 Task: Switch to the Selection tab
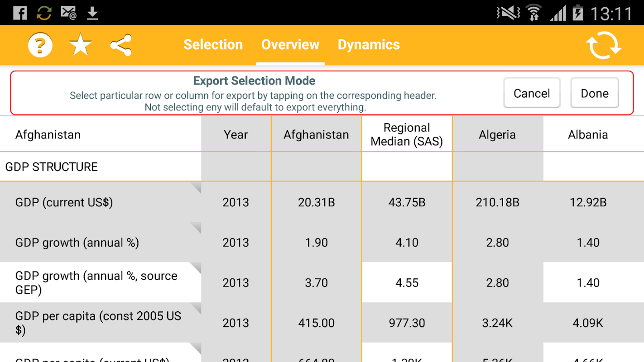point(213,45)
